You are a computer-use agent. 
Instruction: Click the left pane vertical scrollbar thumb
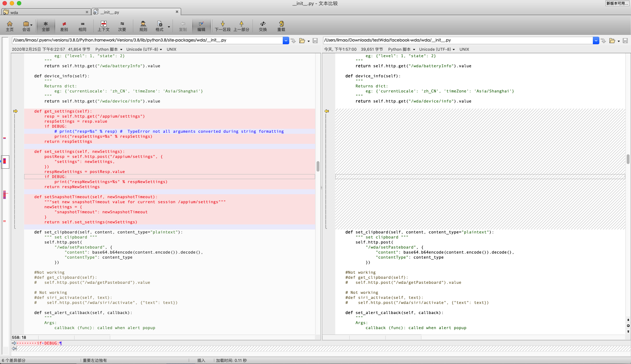(318, 166)
